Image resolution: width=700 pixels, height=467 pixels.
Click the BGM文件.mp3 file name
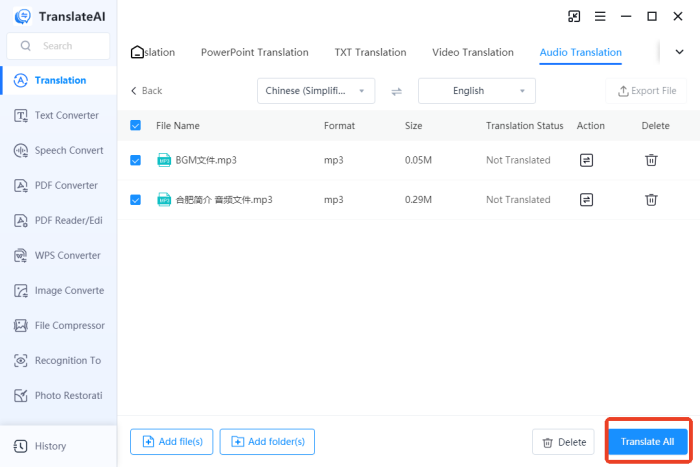coord(206,160)
